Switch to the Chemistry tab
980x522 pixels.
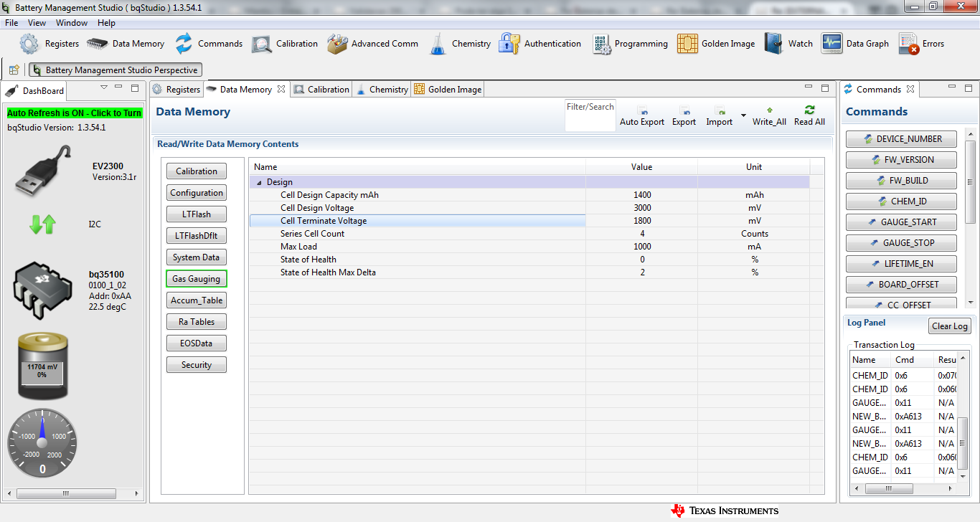tap(382, 90)
